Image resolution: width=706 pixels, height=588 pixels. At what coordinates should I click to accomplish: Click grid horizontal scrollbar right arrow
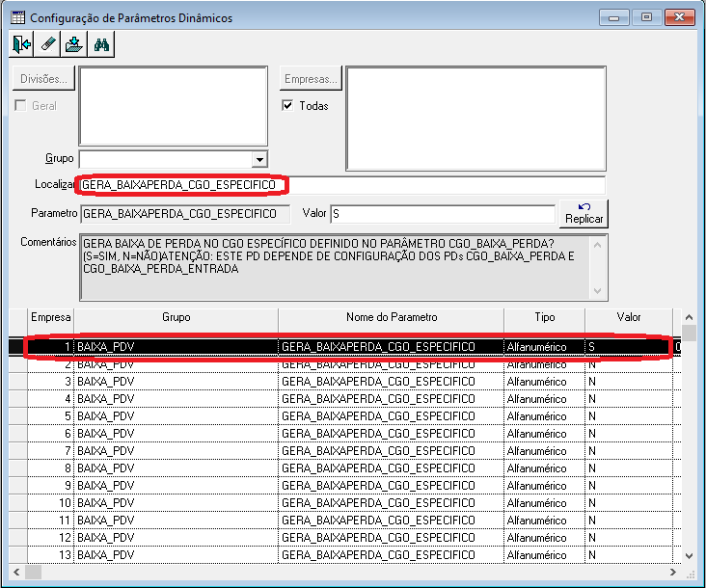672,573
